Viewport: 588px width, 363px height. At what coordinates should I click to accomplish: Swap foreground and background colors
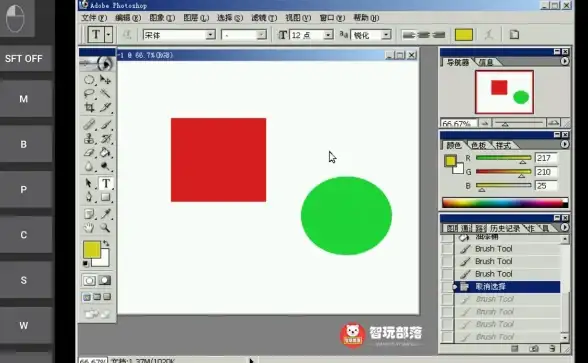[x=106, y=243]
